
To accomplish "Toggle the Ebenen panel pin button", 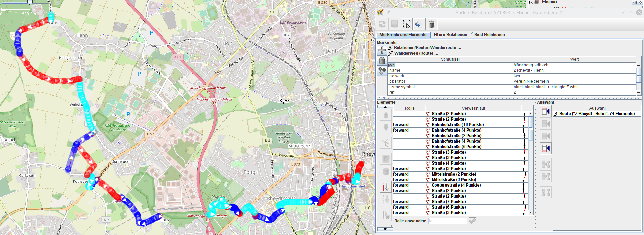I will point(635,2).
